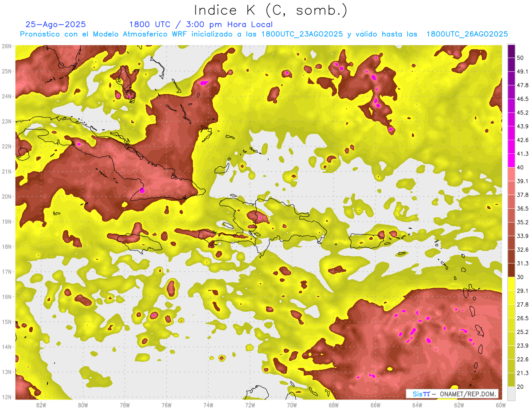This screenshot has height=411, width=532.
Task: Click the color scale value "39.1"
Action: pyautogui.click(x=522, y=181)
